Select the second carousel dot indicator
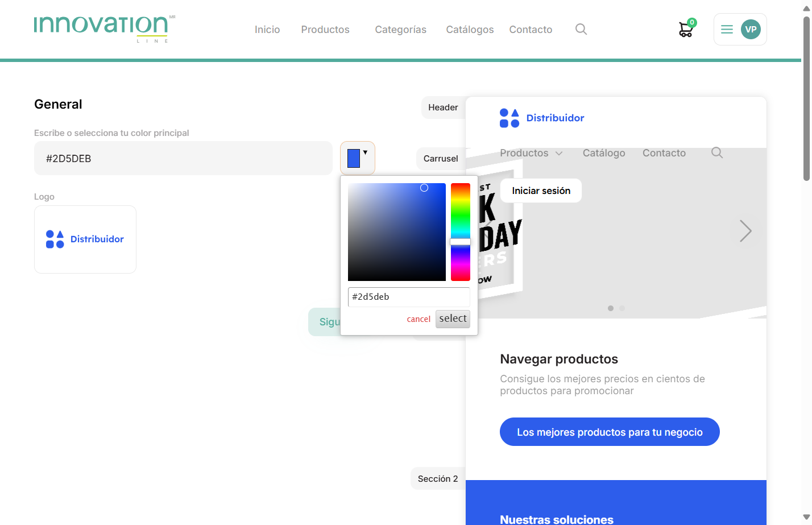This screenshot has width=812, height=525. click(x=622, y=308)
